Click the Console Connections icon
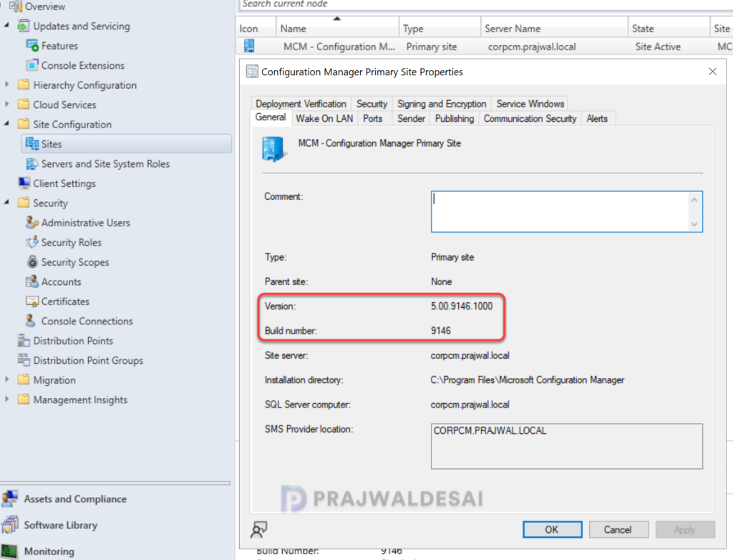Screen dimensions: 733x560 point(31,321)
